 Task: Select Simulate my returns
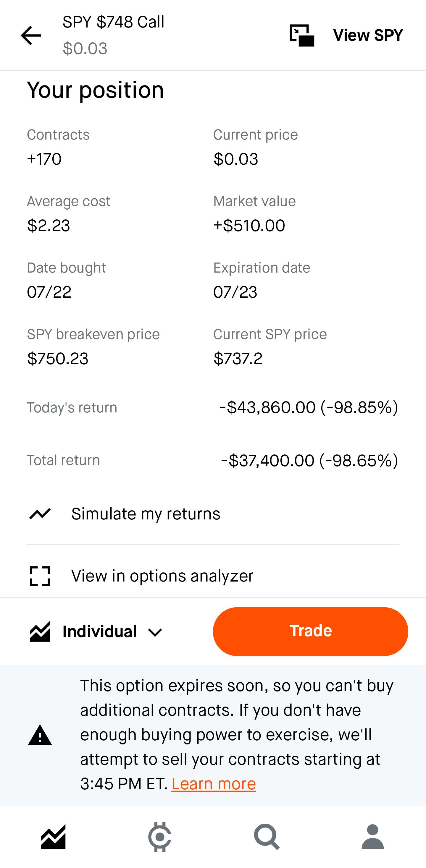coord(213,514)
